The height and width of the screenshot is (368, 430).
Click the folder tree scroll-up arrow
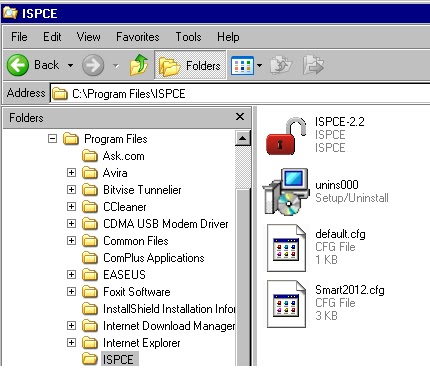click(x=243, y=138)
